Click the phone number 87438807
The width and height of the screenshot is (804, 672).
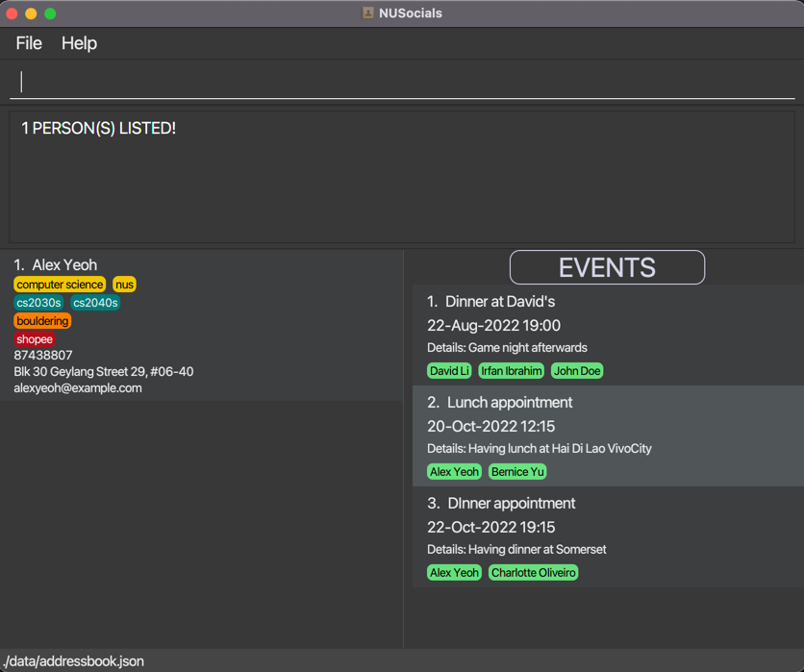pyautogui.click(x=43, y=355)
